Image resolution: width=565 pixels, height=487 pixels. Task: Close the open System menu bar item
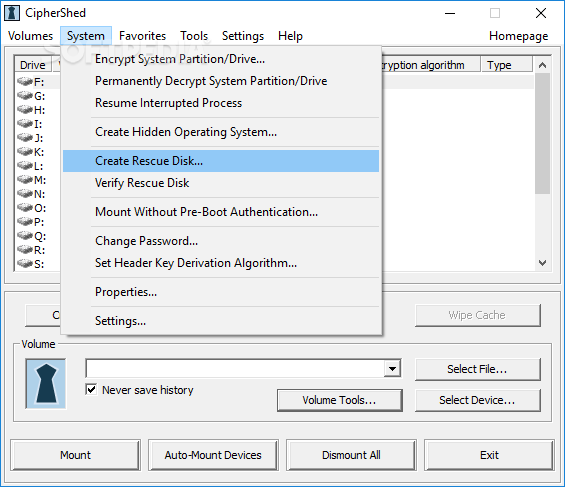point(86,36)
